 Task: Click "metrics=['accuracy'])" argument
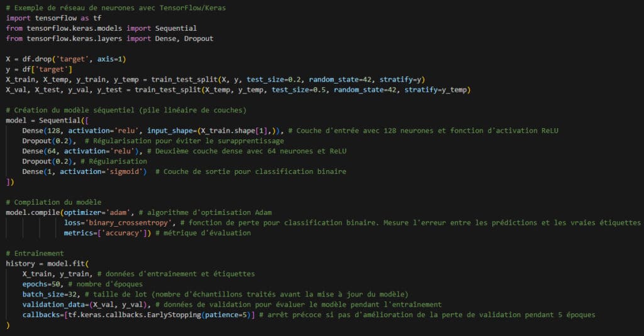click(107, 233)
